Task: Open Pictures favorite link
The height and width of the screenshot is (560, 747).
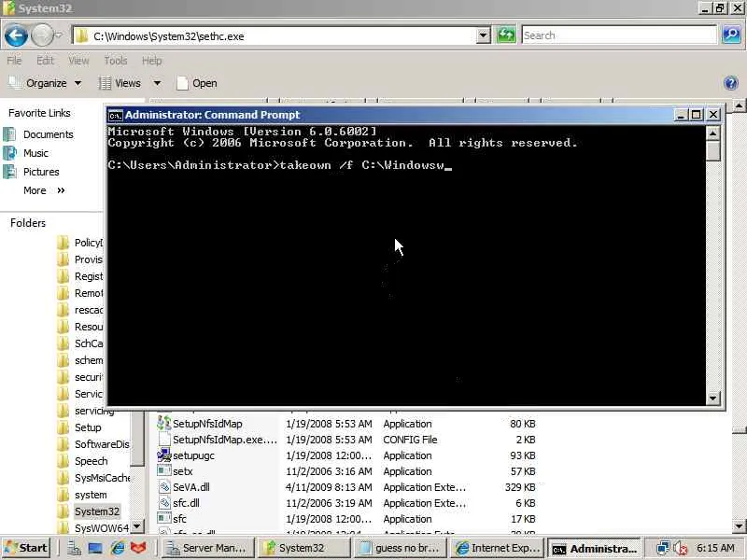Action: (41, 172)
